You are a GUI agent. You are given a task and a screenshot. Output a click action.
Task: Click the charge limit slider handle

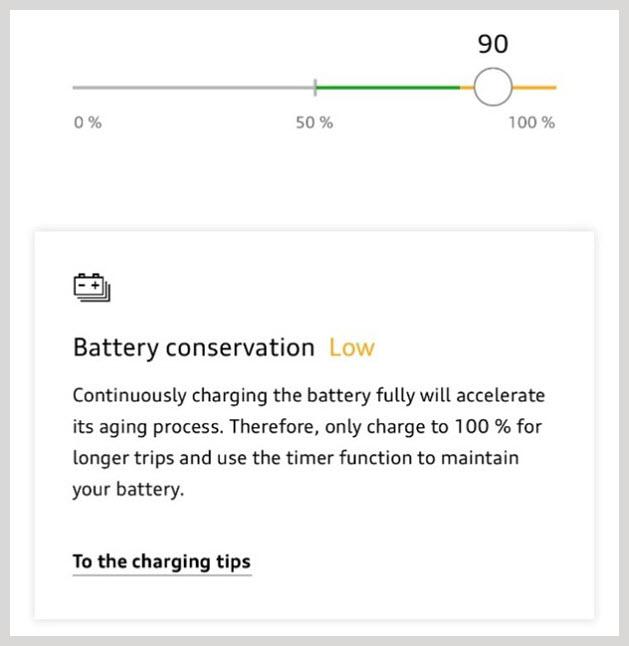(492, 88)
